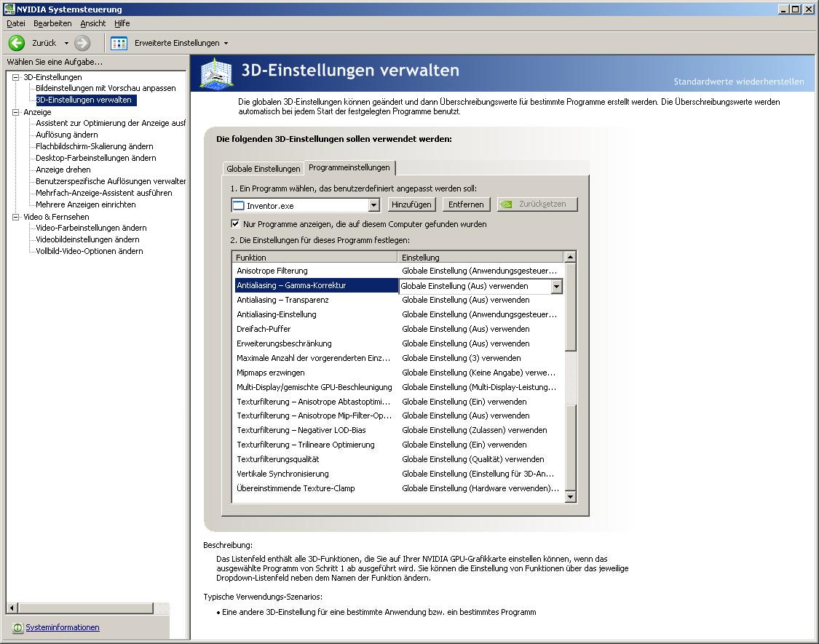Select Flachbildschirm-Skalierung ändern

point(95,146)
